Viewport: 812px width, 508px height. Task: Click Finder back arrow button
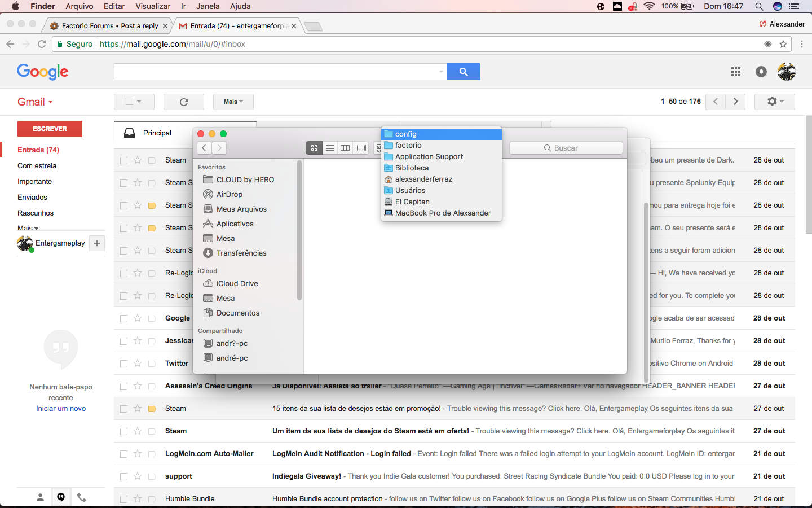pyautogui.click(x=204, y=148)
